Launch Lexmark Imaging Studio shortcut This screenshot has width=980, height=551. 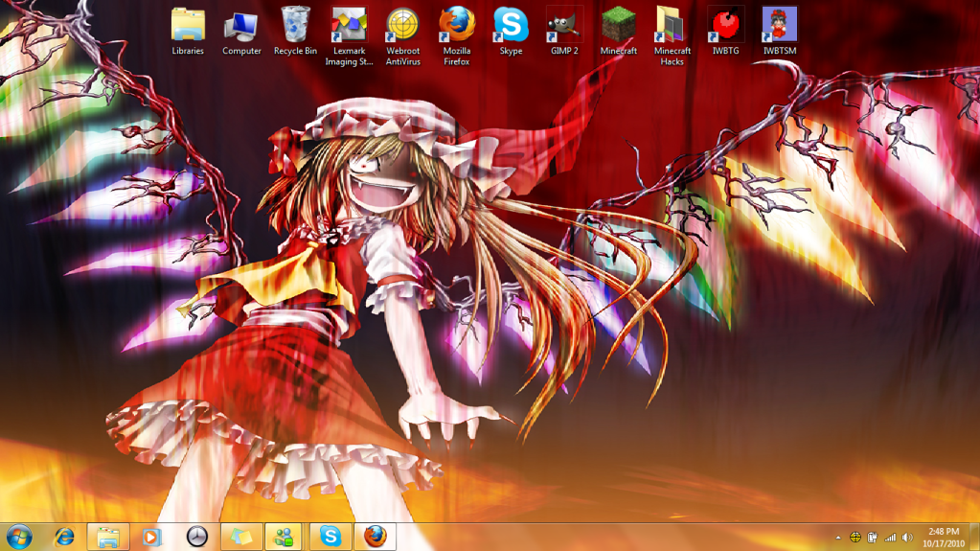(349, 36)
